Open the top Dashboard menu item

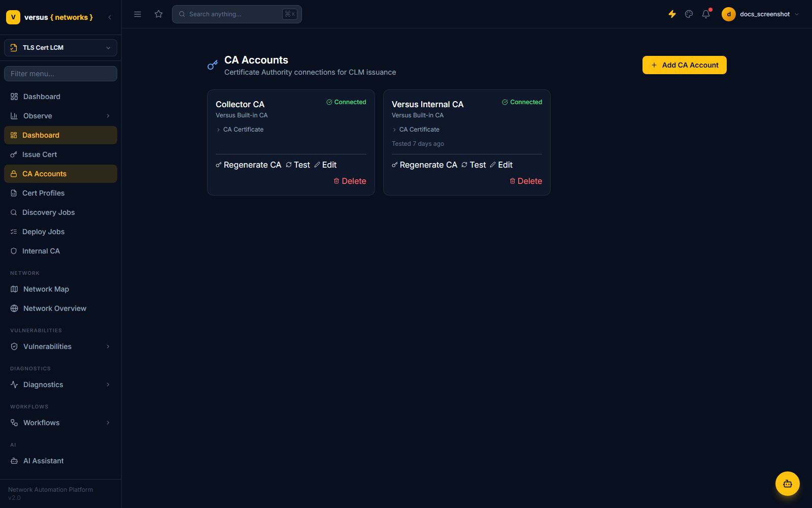coord(61,97)
